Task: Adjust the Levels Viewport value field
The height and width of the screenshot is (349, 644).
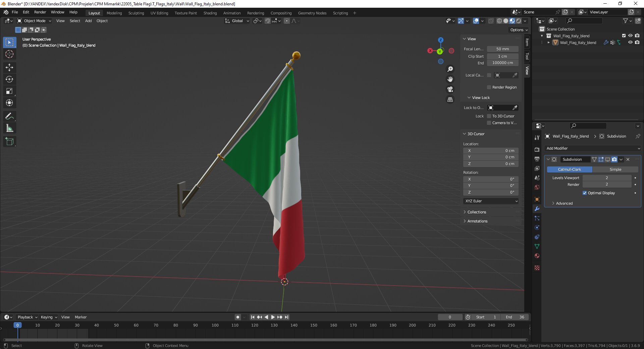Action: pos(607,178)
